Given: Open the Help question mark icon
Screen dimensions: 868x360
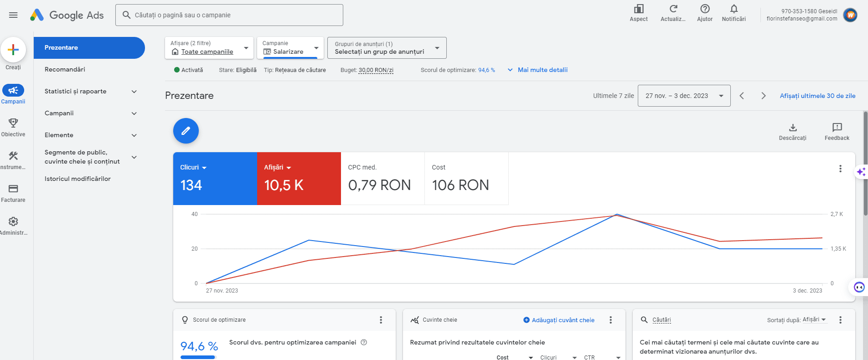Looking at the screenshot, I should [x=704, y=9].
